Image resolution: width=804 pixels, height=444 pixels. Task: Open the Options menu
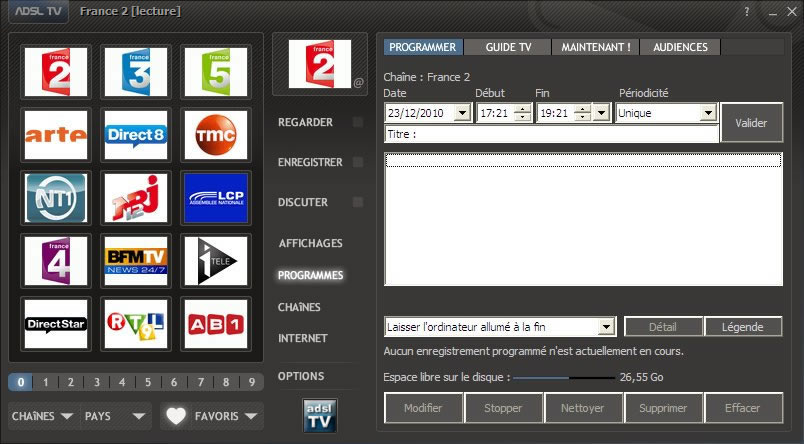coord(301,376)
